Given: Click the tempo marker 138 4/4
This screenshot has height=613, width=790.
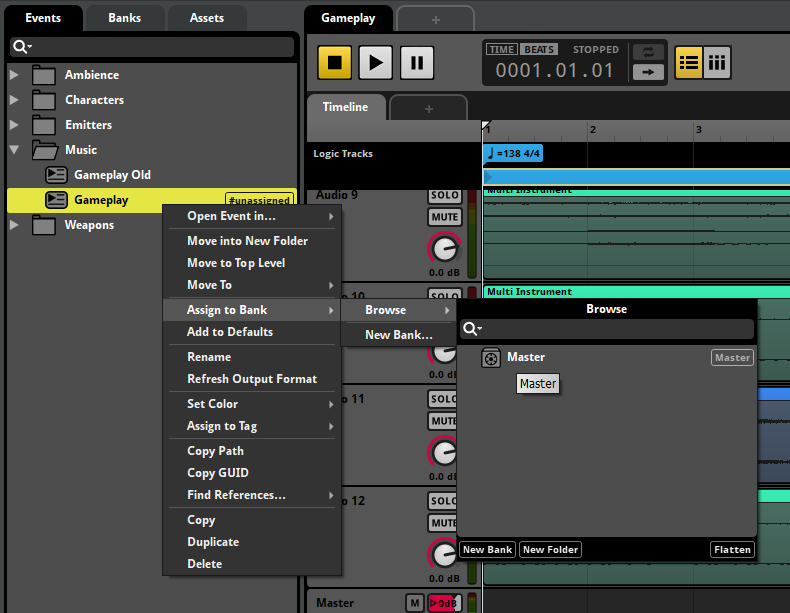Looking at the screenshot, I should (513, 154).
